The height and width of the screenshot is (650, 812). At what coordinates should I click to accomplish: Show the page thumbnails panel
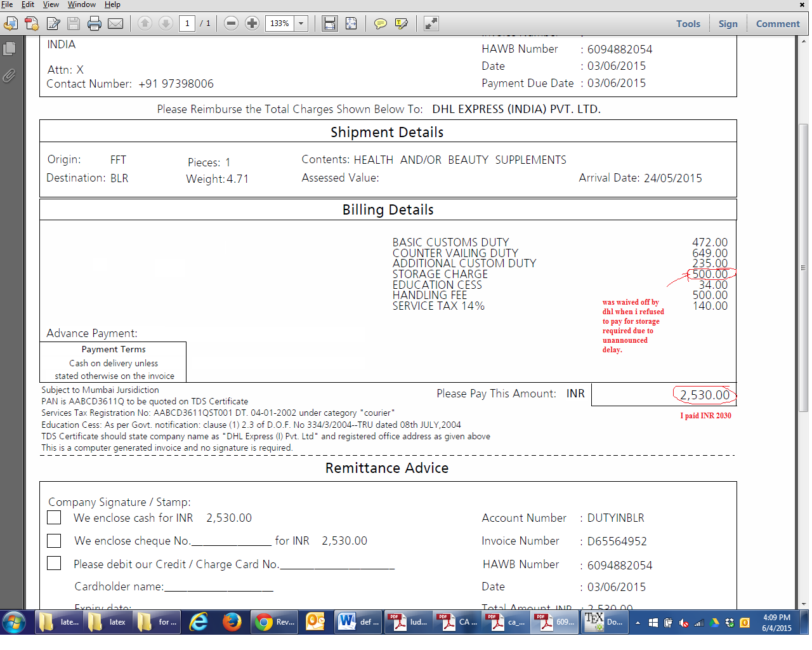click(x=9, y=48)
